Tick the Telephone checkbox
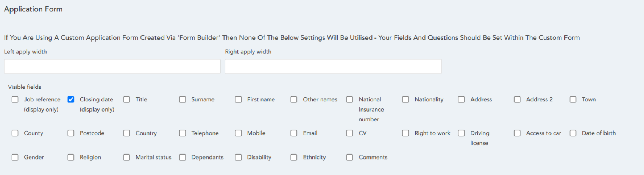The height and width of the screenshot is (175, 644). 182,133
